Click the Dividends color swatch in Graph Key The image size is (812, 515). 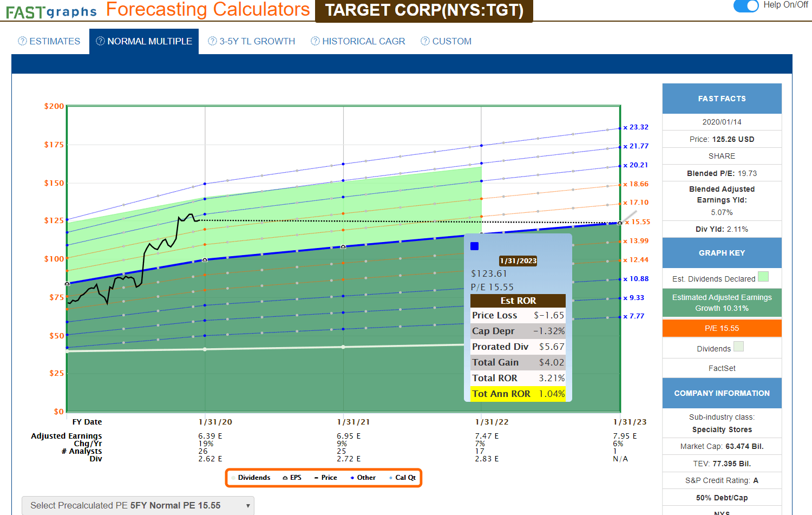(x=738, y=347)
